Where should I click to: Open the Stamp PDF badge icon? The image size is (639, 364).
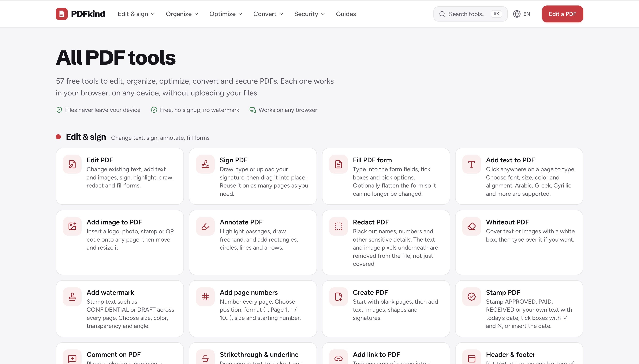[472, 296]
